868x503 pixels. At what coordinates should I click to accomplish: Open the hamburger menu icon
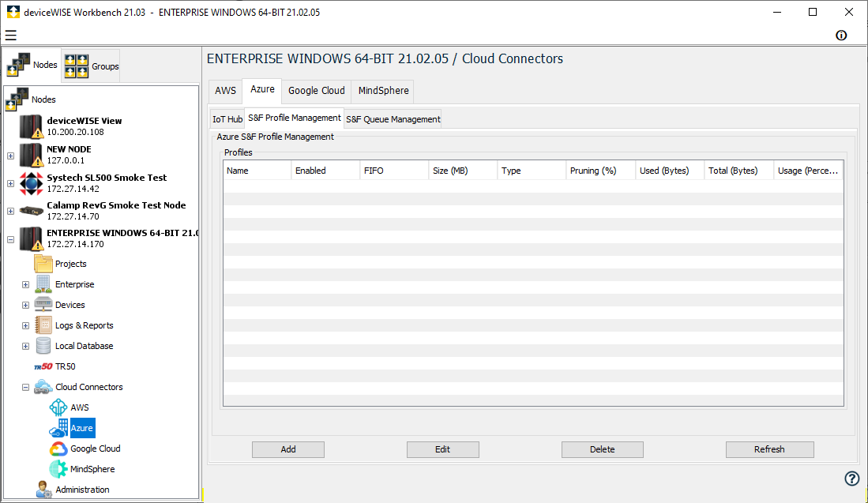click(x=10, y=36)
